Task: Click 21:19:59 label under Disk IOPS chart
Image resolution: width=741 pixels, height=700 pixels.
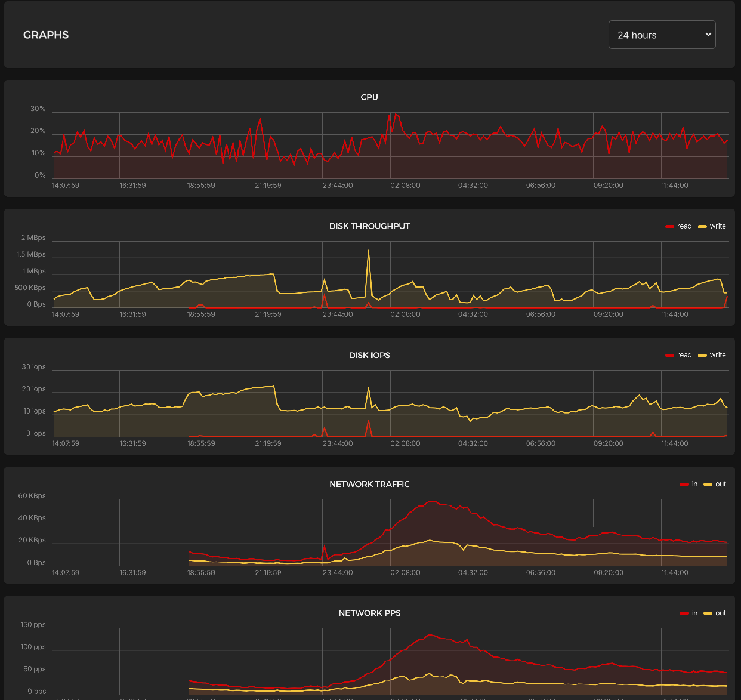Action: tap(268, 443)
